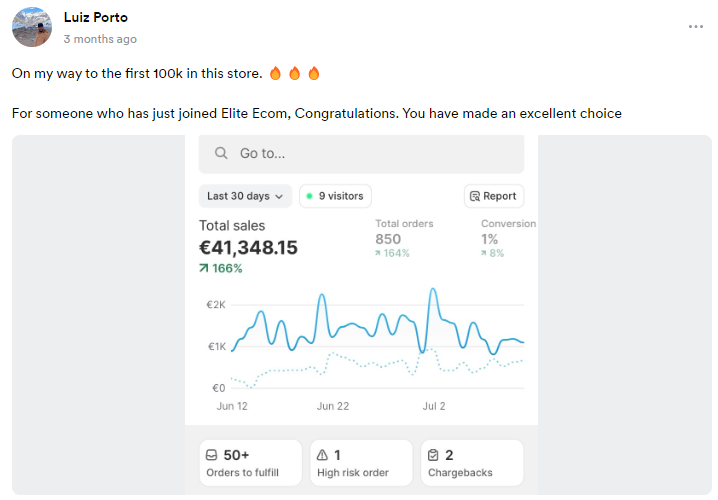Click Luiz Porto's profile avatar

(31, 27)
